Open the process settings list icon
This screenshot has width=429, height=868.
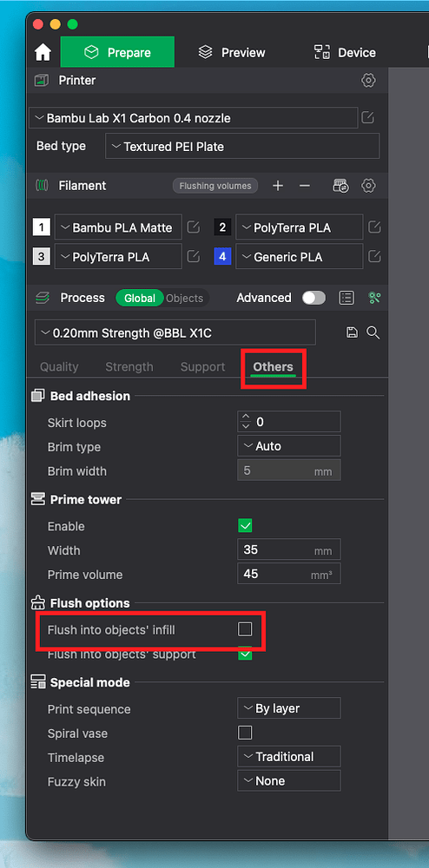[346, 298]
